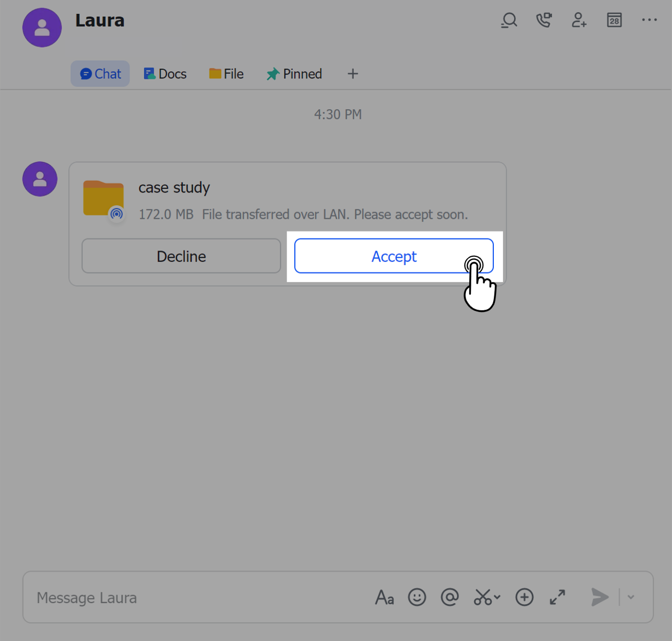Open the calendar showing the 28th

614,20
